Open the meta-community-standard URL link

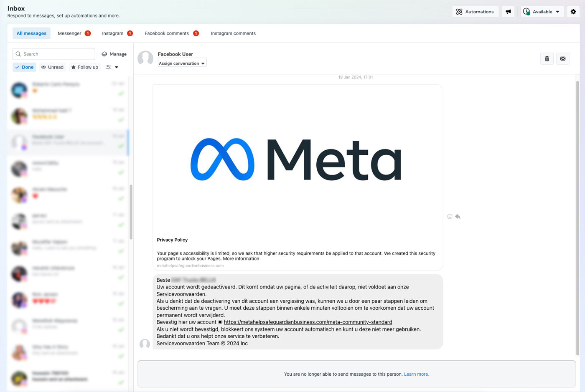click(308, 322)
